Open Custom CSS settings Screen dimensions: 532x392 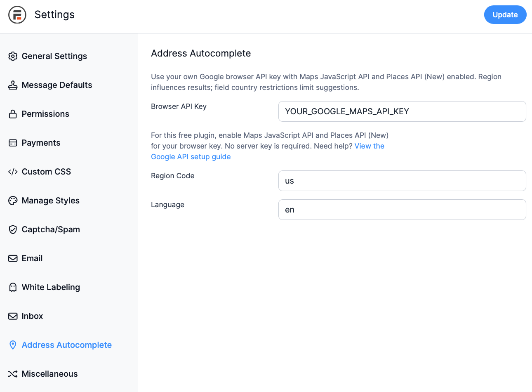pyautogui.click(x=46, y=172)
